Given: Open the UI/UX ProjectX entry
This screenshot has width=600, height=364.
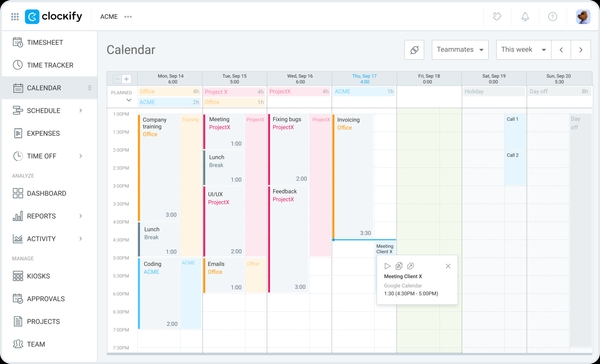Looking at the screenshot, I should (x=224, y=221).
